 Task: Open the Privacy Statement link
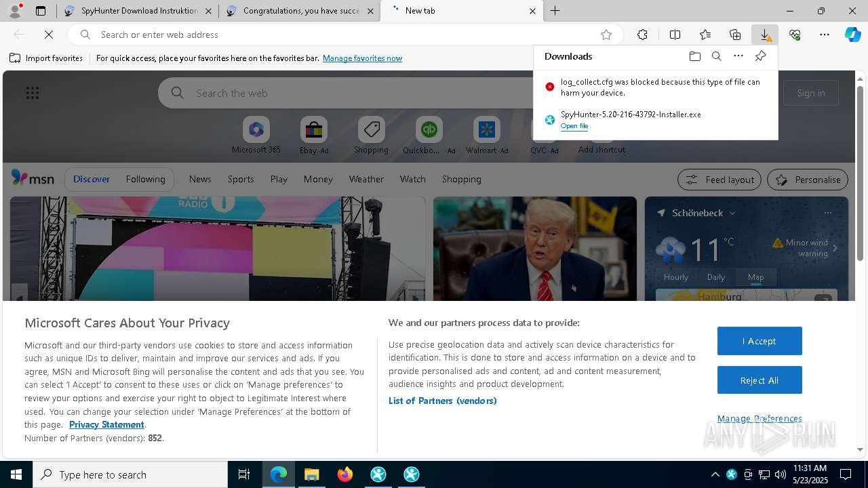coord(106,424)
